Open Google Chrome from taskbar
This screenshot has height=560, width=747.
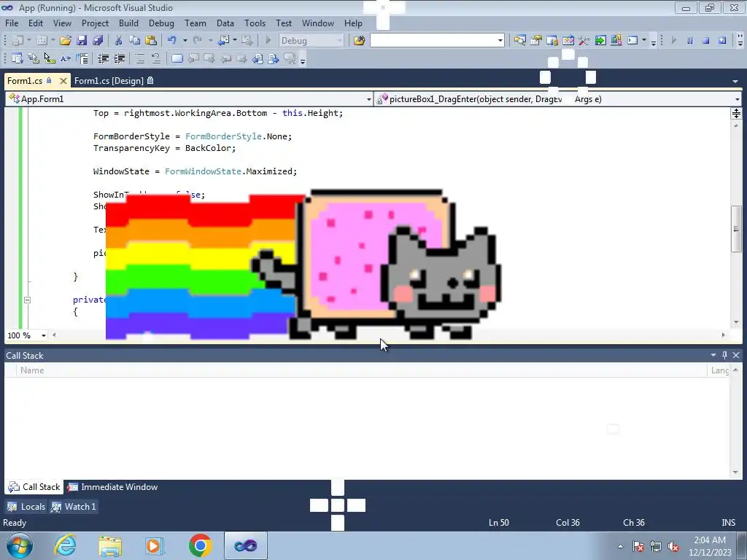click(x=200, y=545)
